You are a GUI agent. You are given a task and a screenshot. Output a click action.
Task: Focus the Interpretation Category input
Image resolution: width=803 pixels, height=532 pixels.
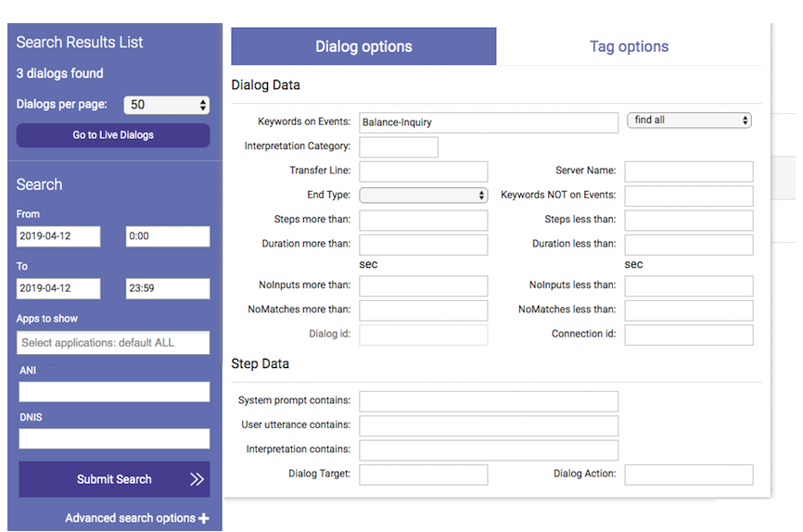tap(398, 146)
